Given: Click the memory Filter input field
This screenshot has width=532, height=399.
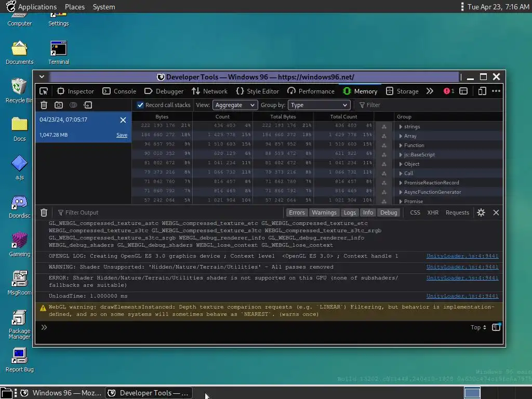Looking at the screenshot, I should coord(429,105).
